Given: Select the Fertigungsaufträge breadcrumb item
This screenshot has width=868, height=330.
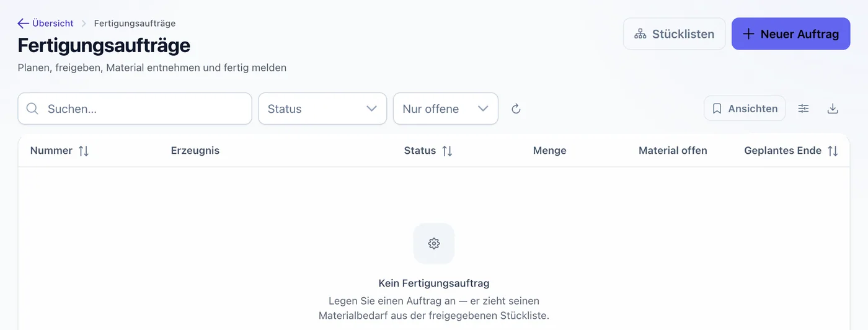Looking at the screenshot, I should click(x=135, y=24).
